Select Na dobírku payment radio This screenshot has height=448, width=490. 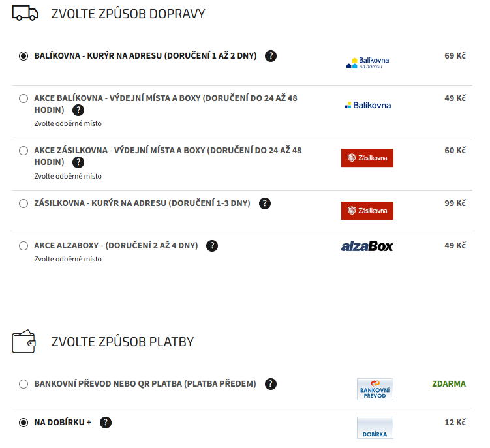[23, 423]
